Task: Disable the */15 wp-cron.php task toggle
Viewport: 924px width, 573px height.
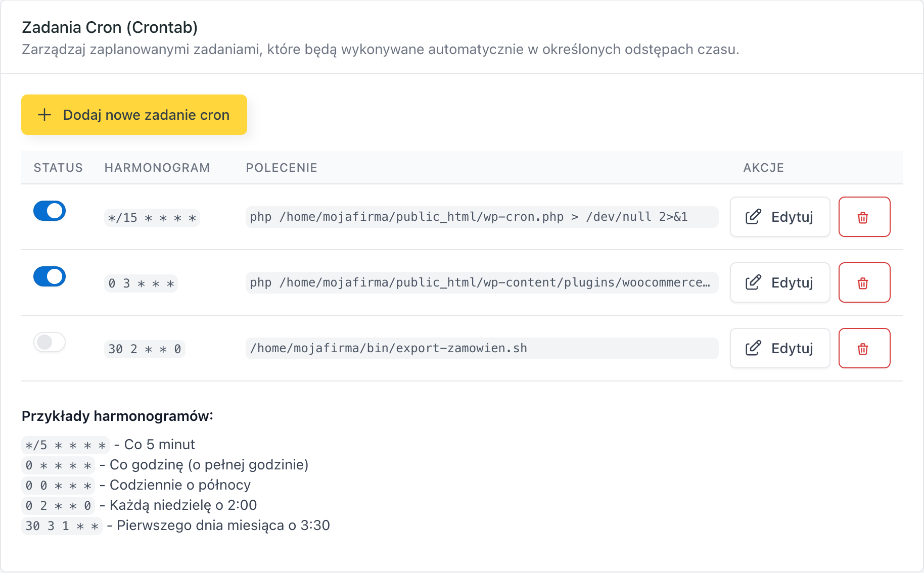Action: click(50, 211)
